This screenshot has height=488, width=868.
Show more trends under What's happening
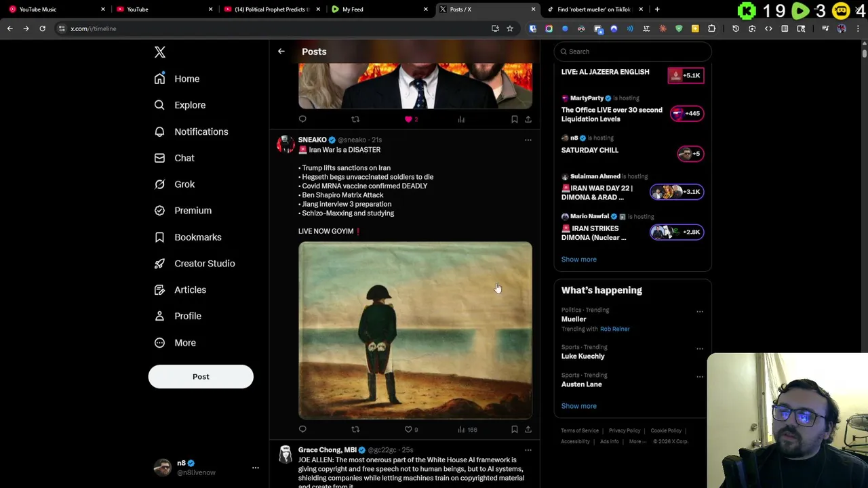[578, 406]
